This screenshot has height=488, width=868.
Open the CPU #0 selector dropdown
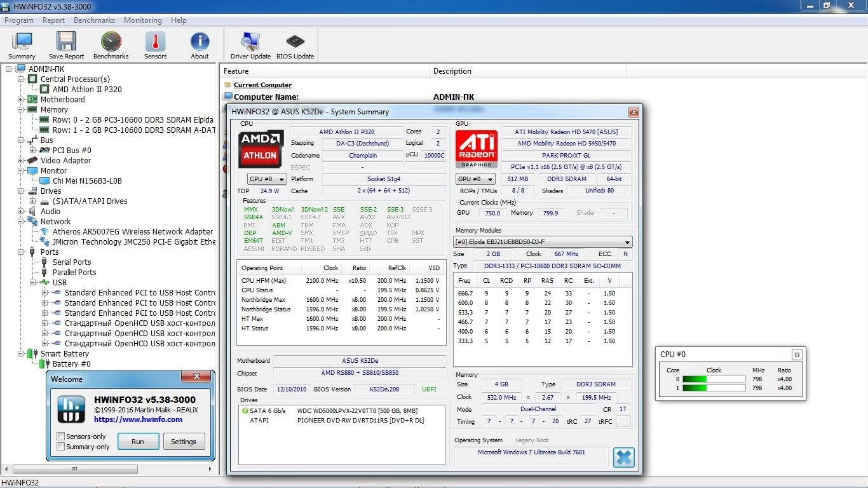point(267,179)
